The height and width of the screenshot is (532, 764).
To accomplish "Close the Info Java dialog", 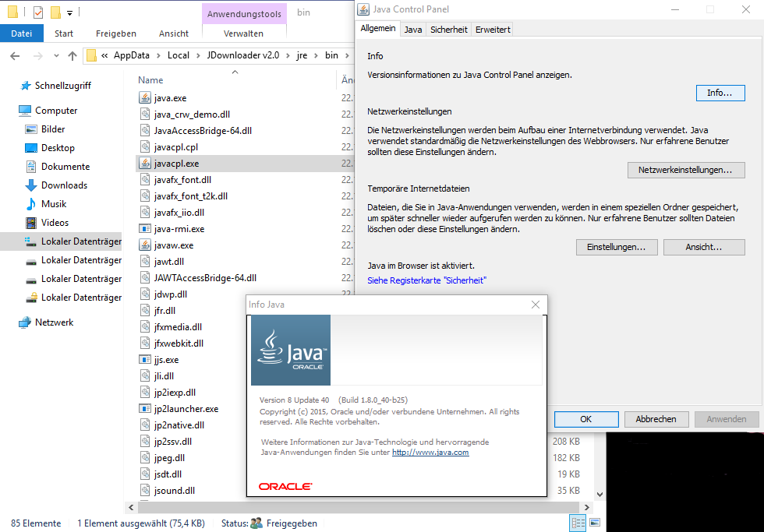I will click(x=536, y=305).
